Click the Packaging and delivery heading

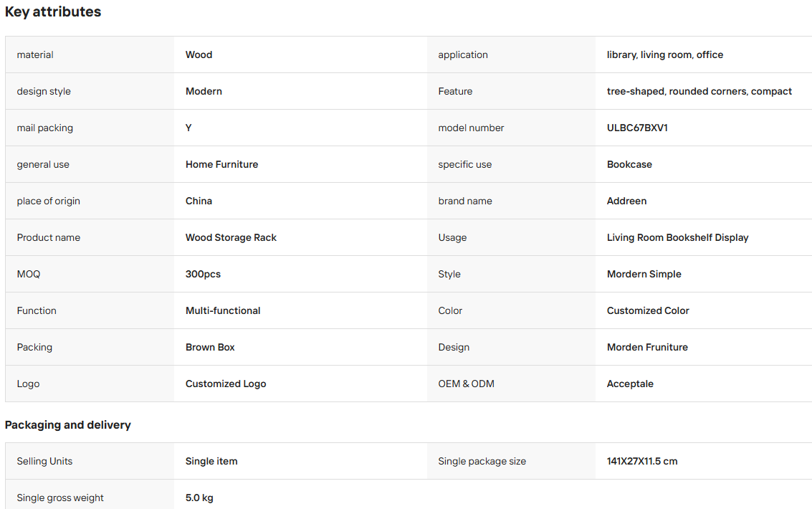coord(68,425)
